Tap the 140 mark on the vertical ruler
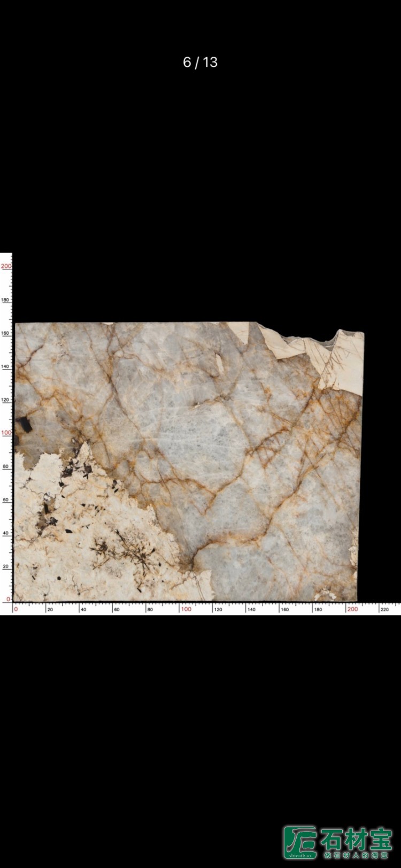 tap(6, 366)
